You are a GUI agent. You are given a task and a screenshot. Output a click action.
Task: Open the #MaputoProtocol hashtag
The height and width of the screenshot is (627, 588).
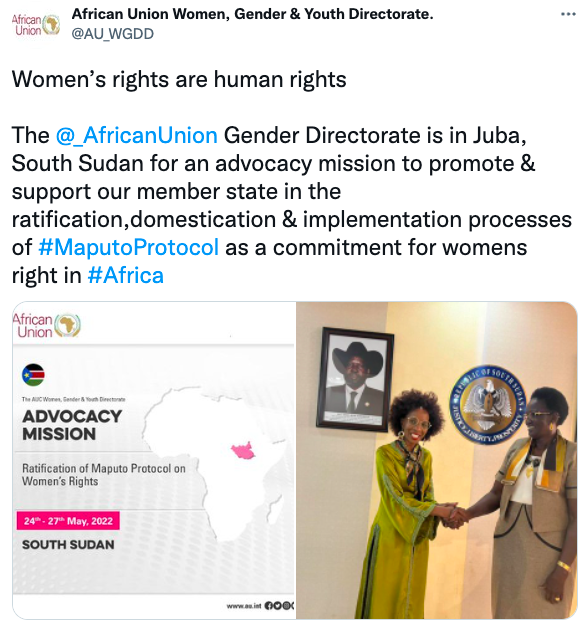(x=128, y=247)
